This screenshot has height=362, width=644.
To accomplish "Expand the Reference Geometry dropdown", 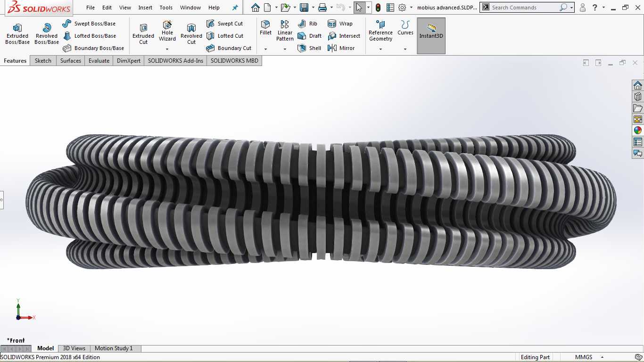I will [x=380, y=49].
